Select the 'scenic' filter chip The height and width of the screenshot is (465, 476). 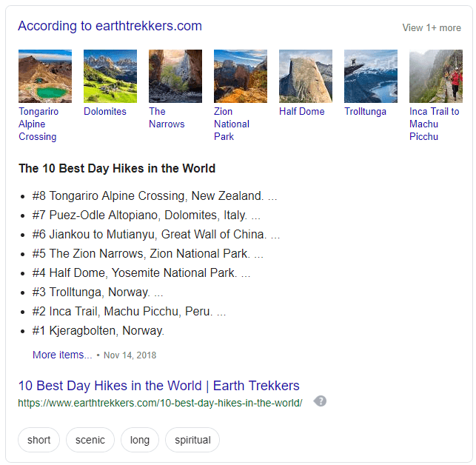(90, 440)
